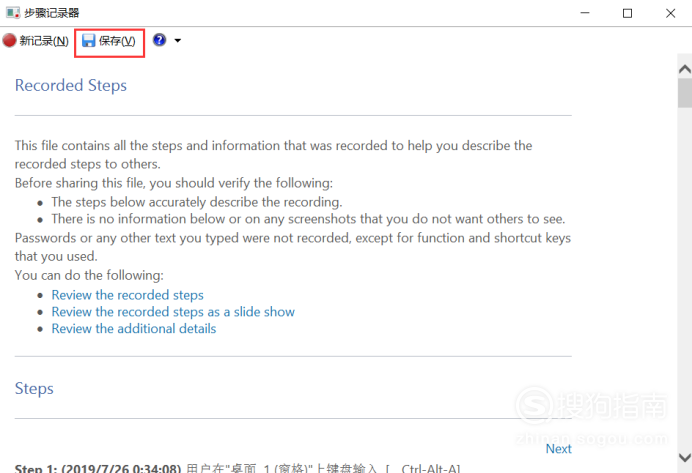Go to the Next step link
This screenshot has width=692, height=473.
pos(558,449)
